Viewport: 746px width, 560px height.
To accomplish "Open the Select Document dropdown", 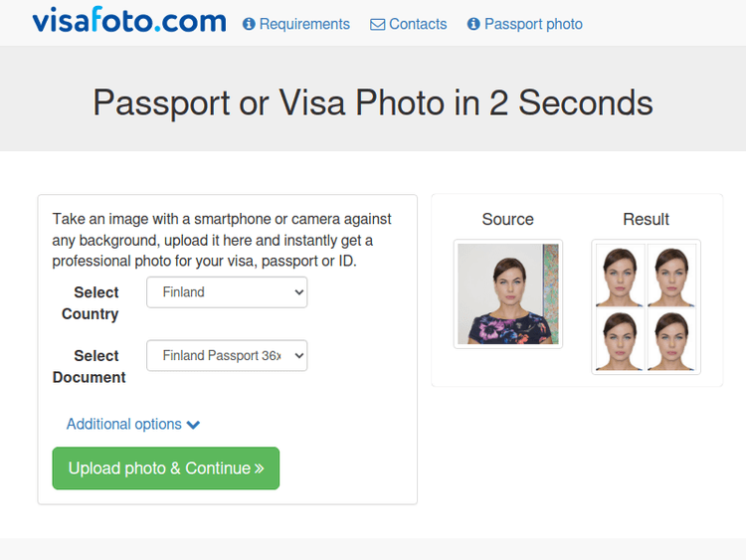I will point(227,356).
